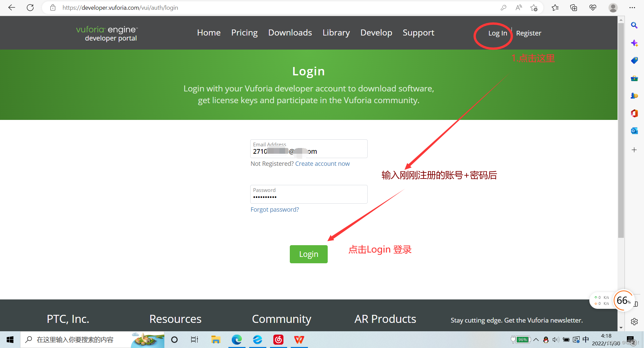Viewport: 644px width, 348px height.
Task: Go back to the previous page
Action: pyautogui.click(x=12, y=8)
